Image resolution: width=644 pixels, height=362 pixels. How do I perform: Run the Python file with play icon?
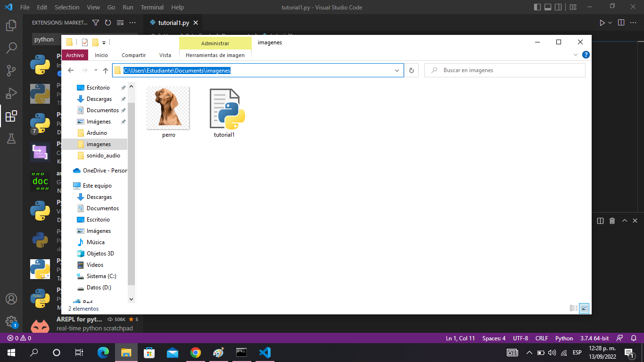(x=602, y=23)
